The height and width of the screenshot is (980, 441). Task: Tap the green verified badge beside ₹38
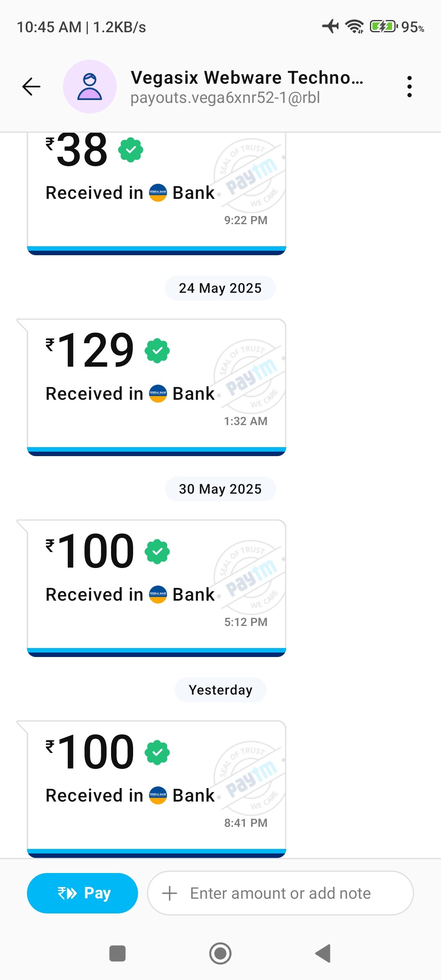click(131, 150)
